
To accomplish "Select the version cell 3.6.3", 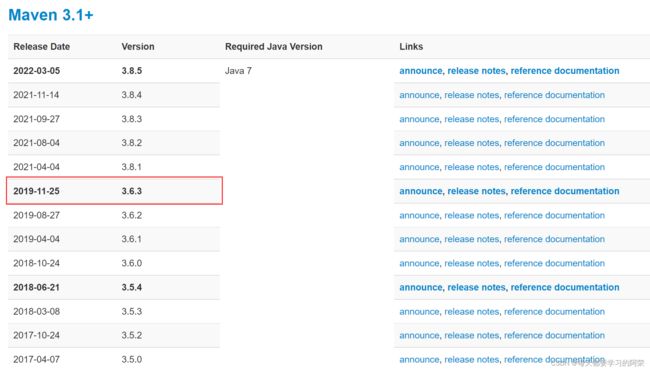I will point(132,191).
